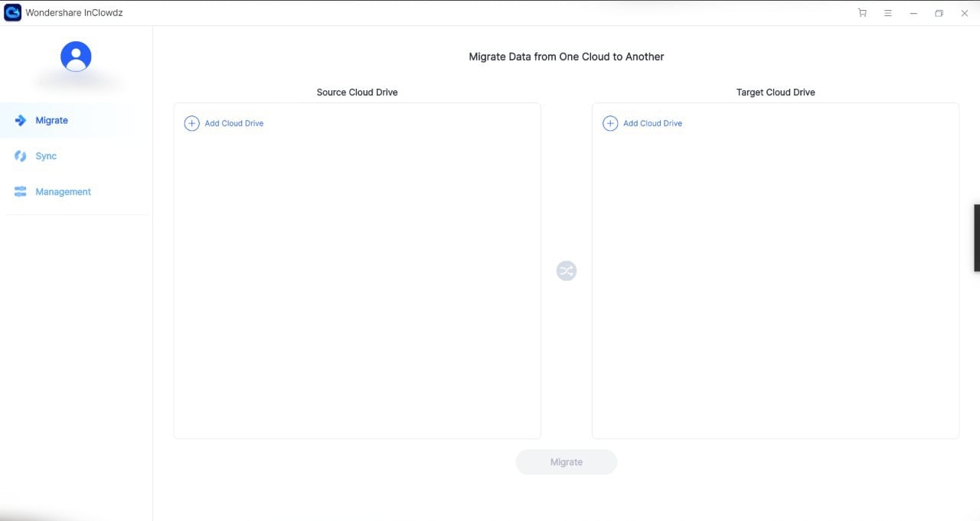Click the swap source and target icon

point(566,271)
